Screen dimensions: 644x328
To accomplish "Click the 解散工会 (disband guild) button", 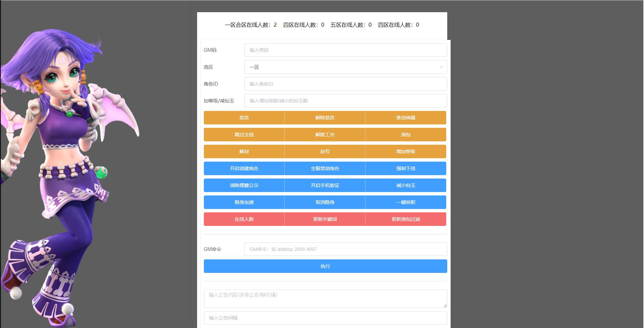I will [x=325, y=134].
